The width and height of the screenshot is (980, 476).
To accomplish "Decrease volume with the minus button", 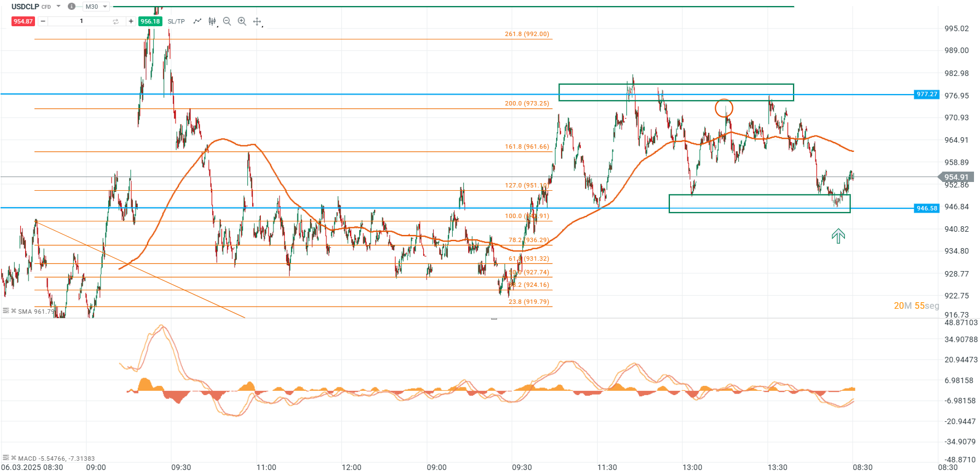I will point(43,21).
